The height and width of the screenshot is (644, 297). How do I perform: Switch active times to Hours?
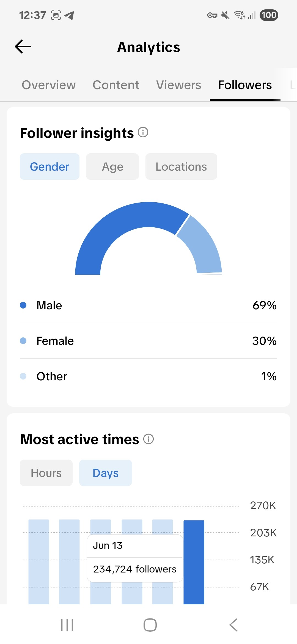point(46,473)
